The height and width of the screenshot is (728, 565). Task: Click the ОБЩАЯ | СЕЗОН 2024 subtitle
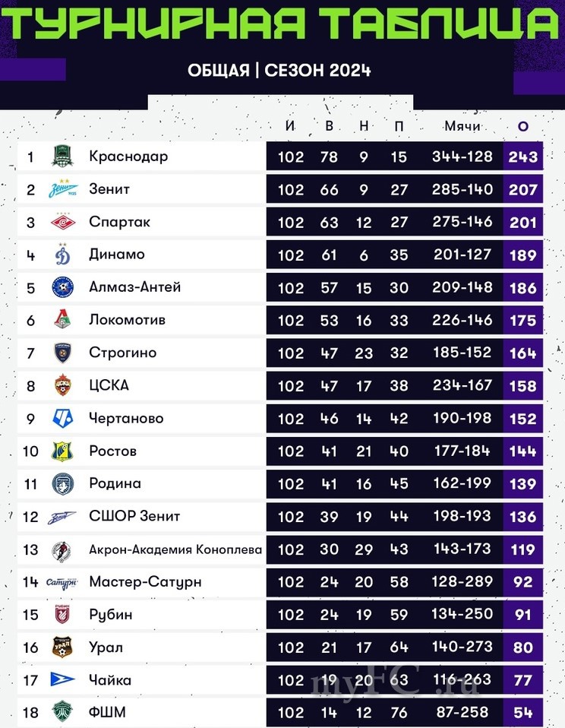point(279,71)
